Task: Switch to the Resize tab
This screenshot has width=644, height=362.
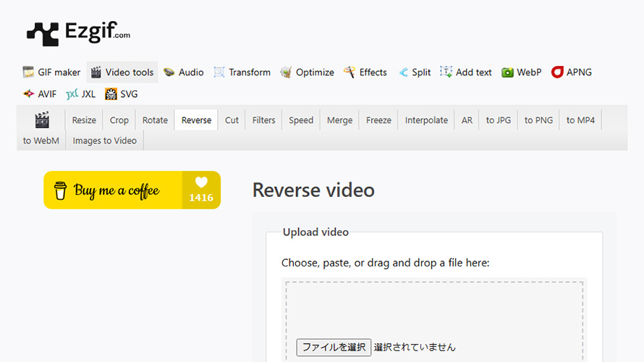Action: click(84, 120)
